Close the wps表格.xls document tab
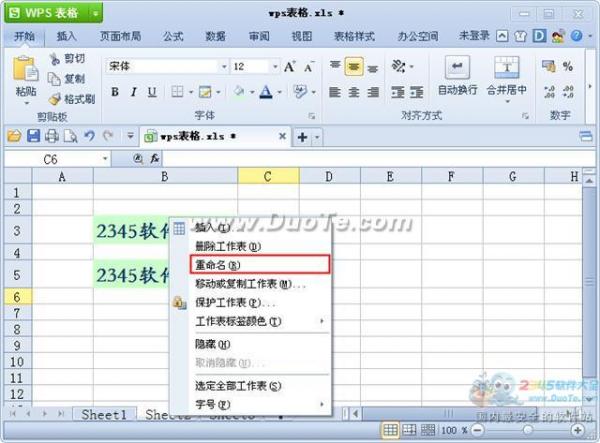Screen dimensions: 600x443 tap(282, 136)
